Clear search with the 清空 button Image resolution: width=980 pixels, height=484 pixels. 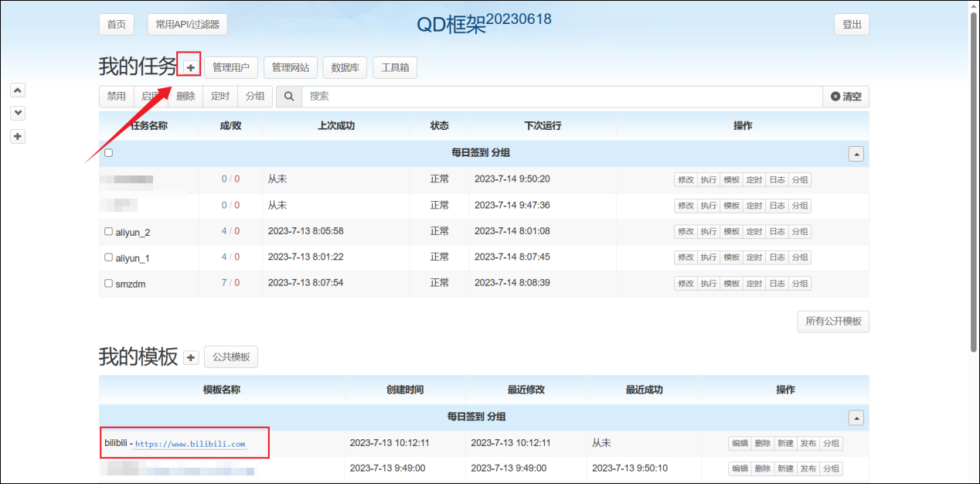pyautogui.click(x=846, y=97)
